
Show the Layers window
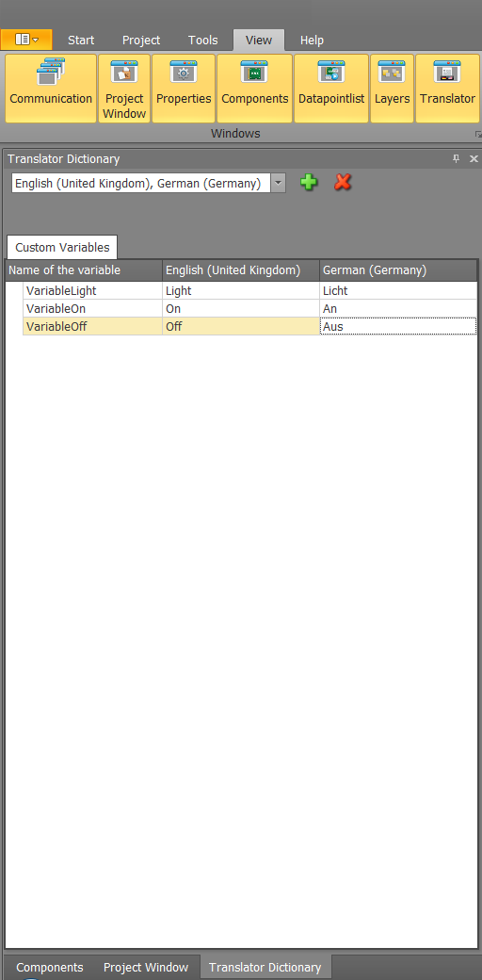(x=392, y=89)
